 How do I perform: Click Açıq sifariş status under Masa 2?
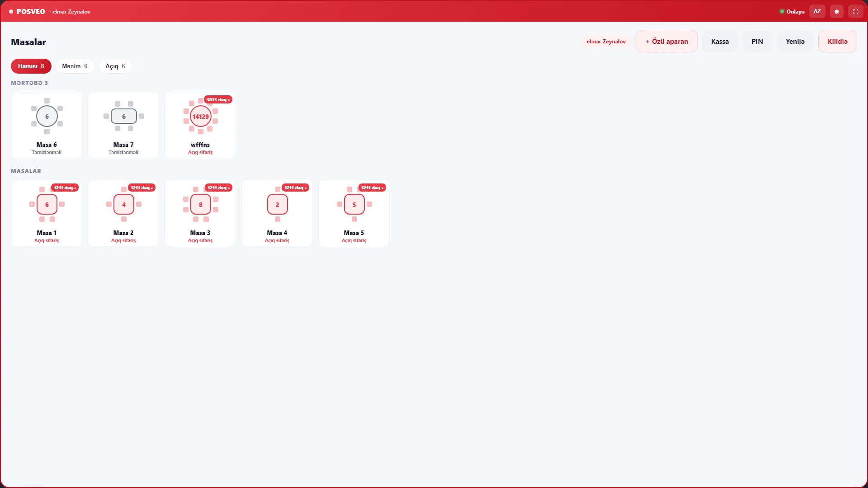point(123,241)
